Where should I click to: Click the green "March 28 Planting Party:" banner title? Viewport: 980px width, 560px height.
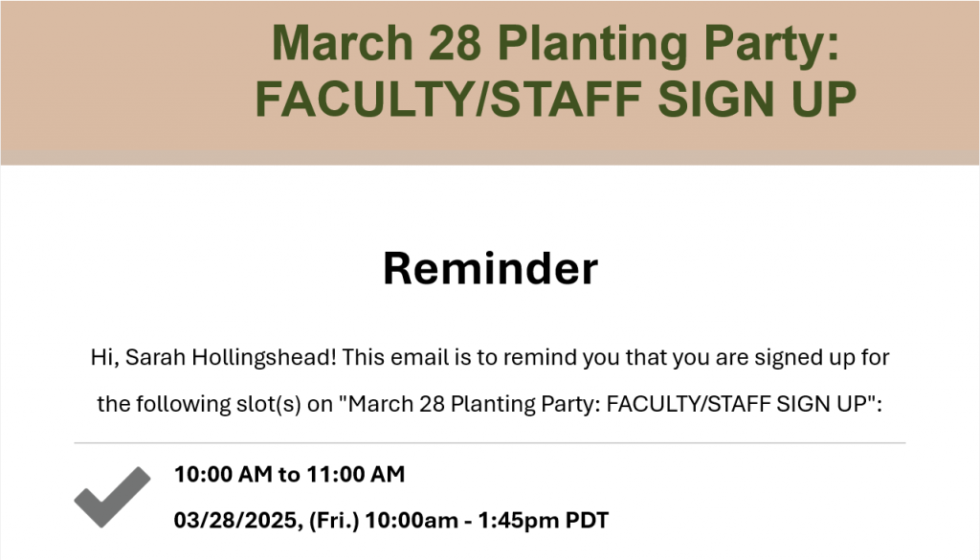(x=556, y=43)
